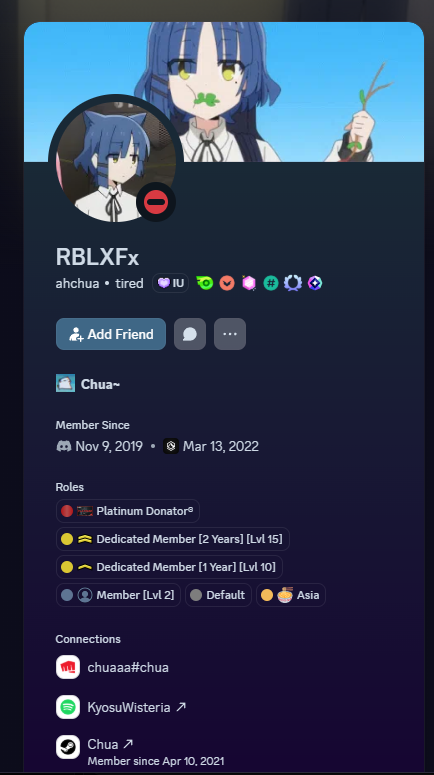Screen dimensions: 434x775
Task: Click the laurel wreath quest badge
Action: pyautogui.click(x=293, y=283)
